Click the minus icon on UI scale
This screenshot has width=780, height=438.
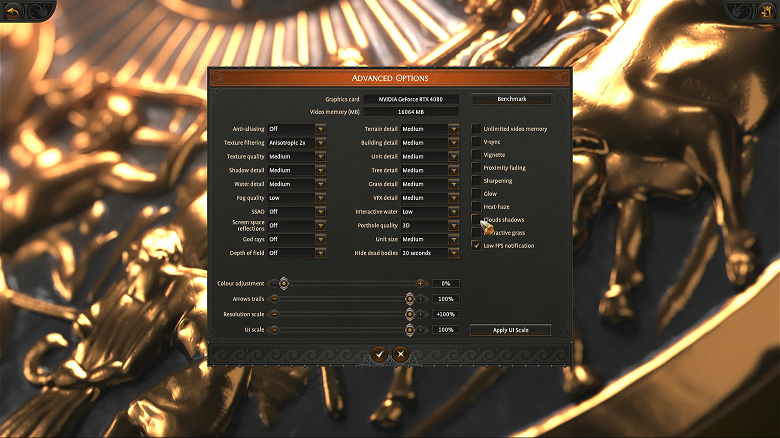(273, 329)
